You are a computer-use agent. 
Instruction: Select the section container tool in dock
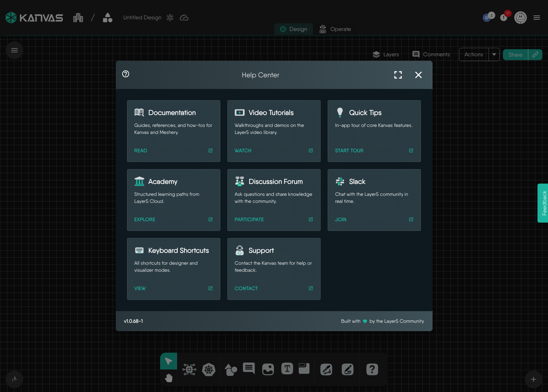click(304, 368)
